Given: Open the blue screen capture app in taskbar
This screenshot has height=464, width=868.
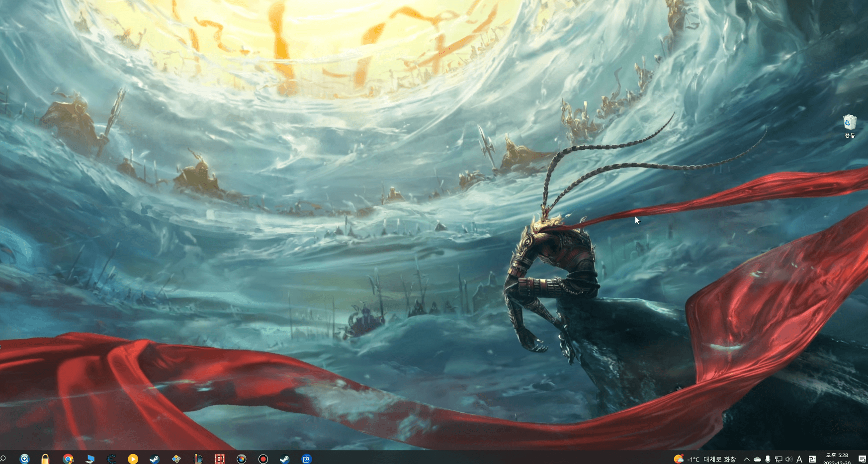Looking at the screenshot, I should pyautogui.click(x=307, y=459).
